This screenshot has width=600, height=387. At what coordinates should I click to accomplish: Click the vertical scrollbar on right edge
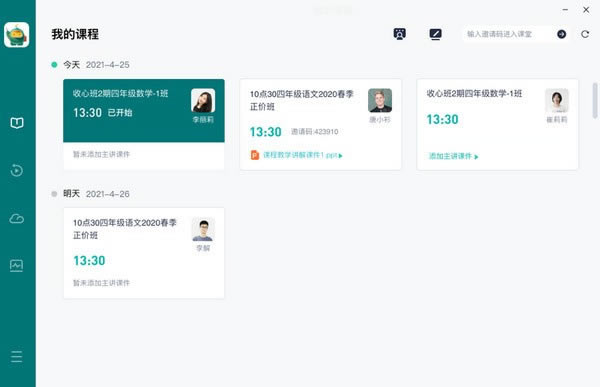[x=595, y=101]
